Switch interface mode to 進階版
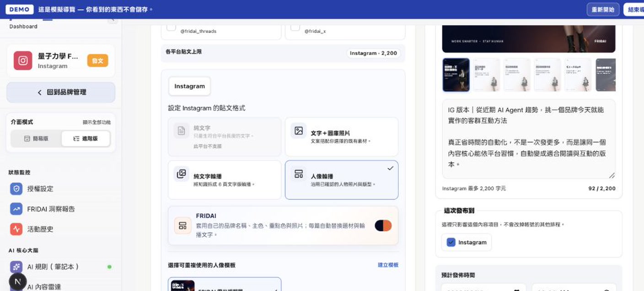The image size is (644, 291). point(86,138)
